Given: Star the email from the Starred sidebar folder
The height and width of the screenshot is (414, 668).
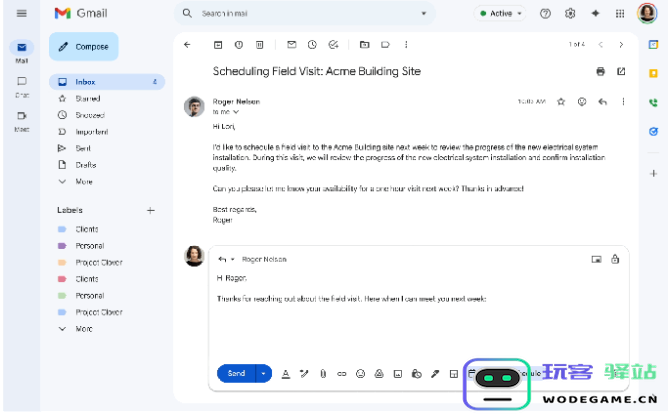Looking at the screenshot, I should click(85, 99).
